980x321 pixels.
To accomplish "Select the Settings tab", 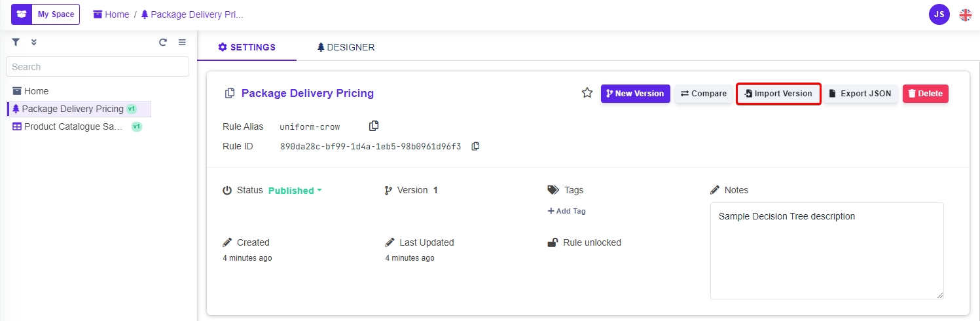I will pyautogui.click(x=247, y=47).
